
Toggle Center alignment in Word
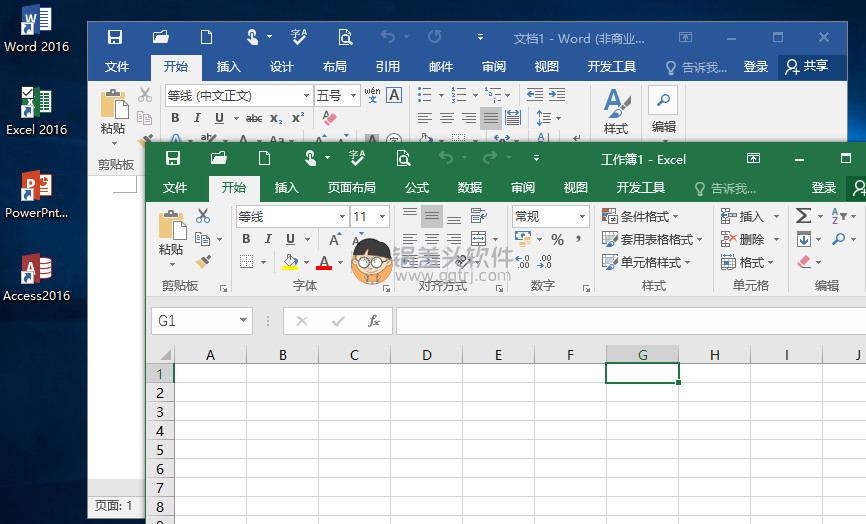[446, 118]
